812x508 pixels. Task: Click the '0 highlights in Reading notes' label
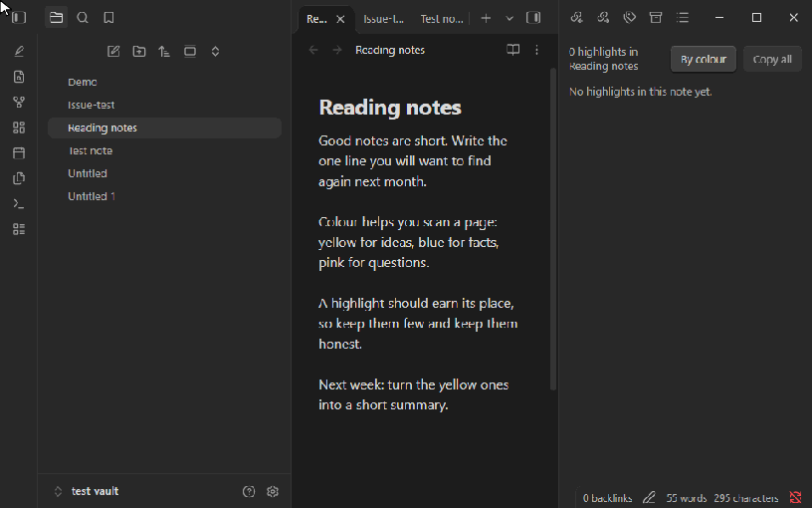point(603,59)
